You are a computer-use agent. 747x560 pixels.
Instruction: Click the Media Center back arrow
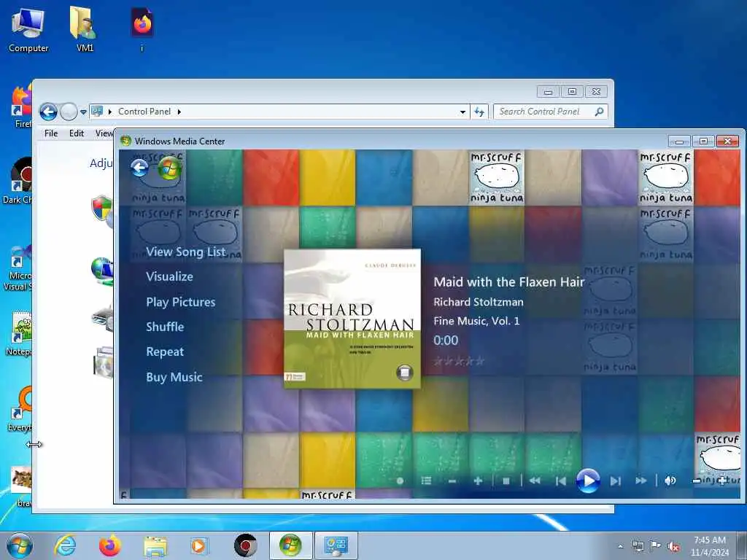coord(139,168)
